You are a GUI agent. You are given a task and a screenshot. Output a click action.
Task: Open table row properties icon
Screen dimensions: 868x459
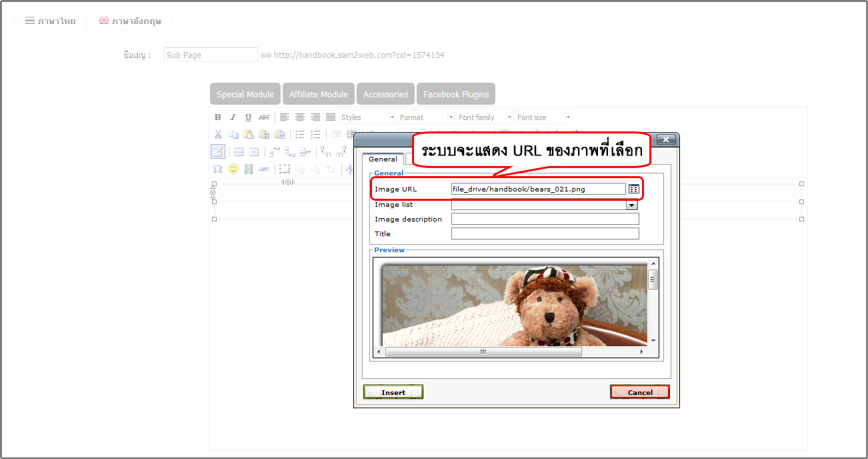click(239, 152)
